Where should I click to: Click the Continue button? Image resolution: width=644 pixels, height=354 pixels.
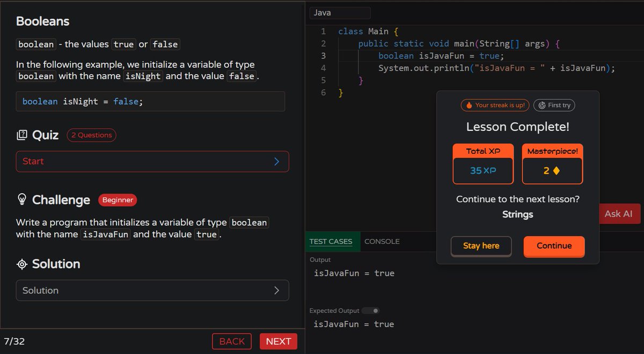(554, 246)
